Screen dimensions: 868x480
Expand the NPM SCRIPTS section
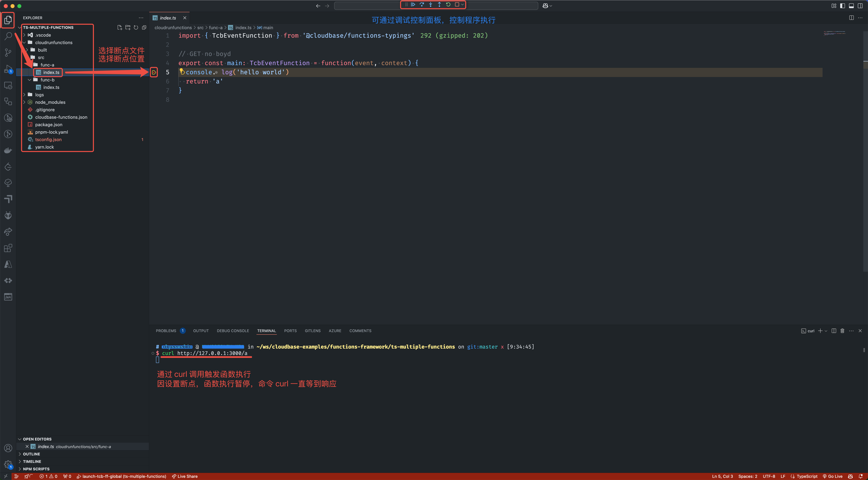(36, 469)
